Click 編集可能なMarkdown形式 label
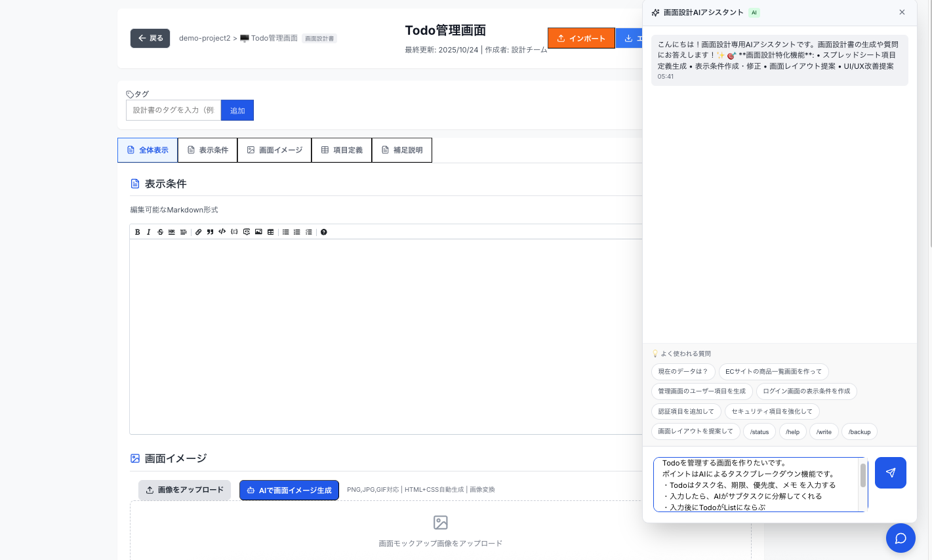 (174, 210)
